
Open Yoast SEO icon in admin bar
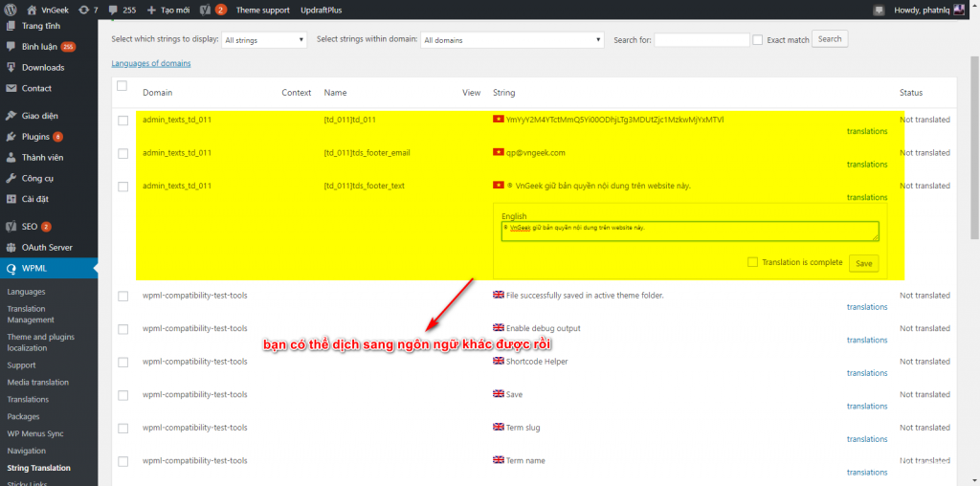[x=205, y=10]
